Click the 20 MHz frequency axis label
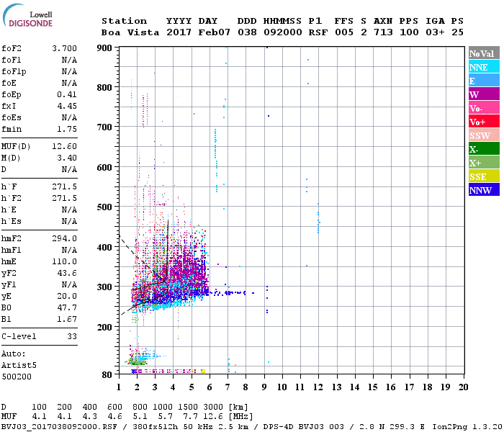The image size is (504, 432). tap(463, 387)
